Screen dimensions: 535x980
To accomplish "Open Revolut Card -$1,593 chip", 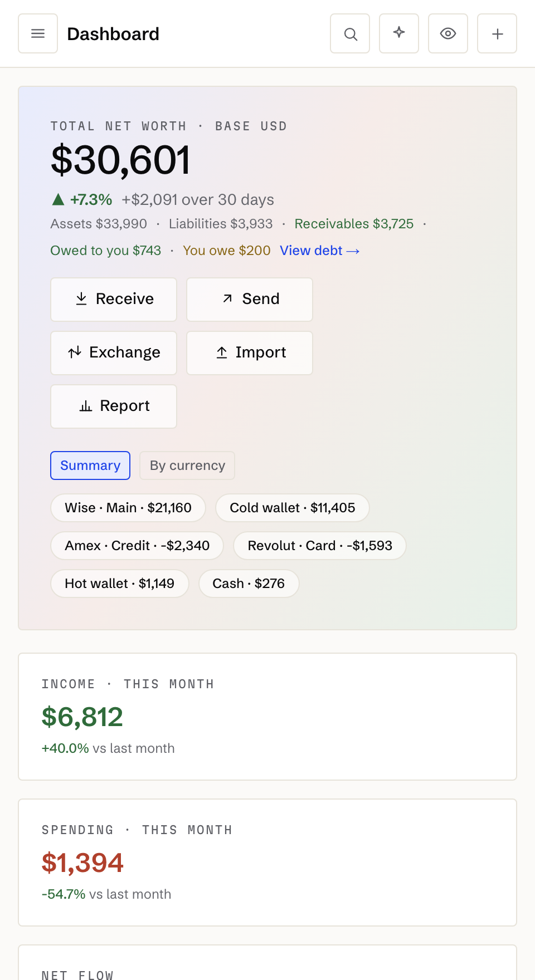I will (x=320, y=546).
